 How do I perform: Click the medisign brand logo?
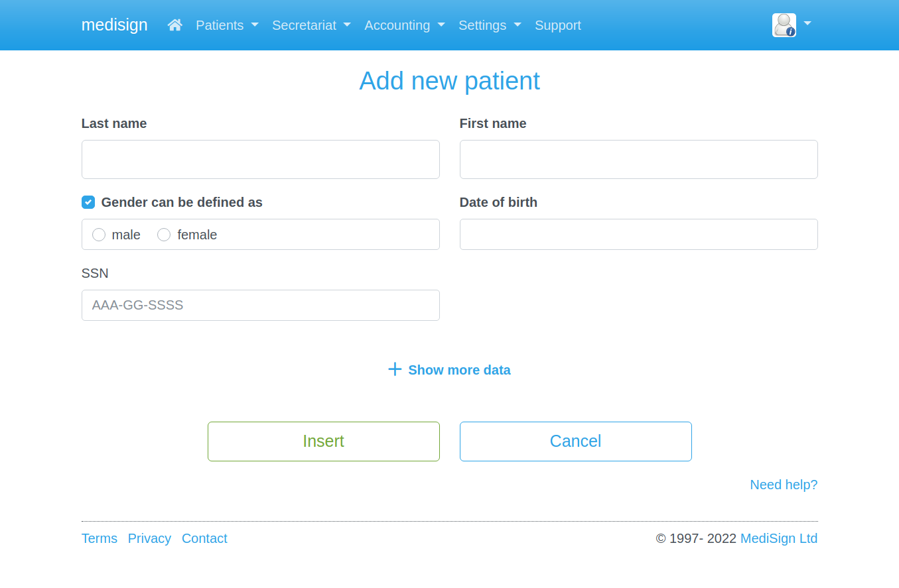pyautogui.click(x=114, y=25)
